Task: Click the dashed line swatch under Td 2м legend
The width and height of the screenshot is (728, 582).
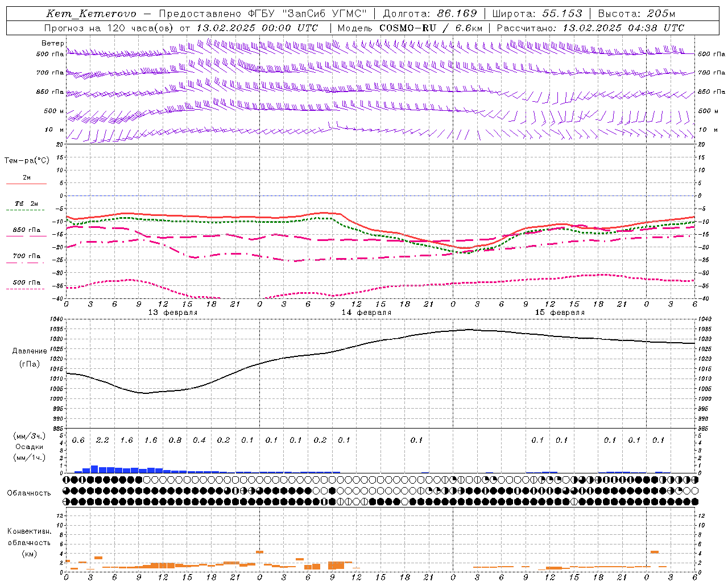Action: [25, 210]
